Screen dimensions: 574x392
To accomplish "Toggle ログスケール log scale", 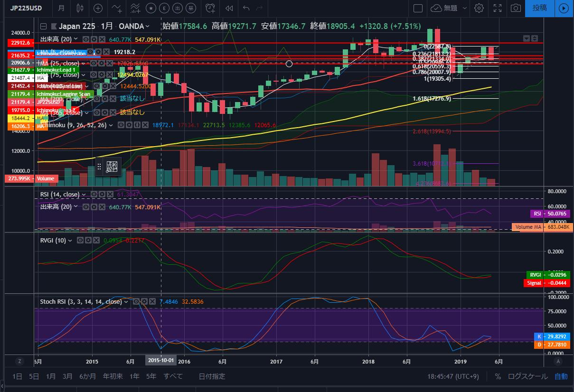I will pos(527,376).
